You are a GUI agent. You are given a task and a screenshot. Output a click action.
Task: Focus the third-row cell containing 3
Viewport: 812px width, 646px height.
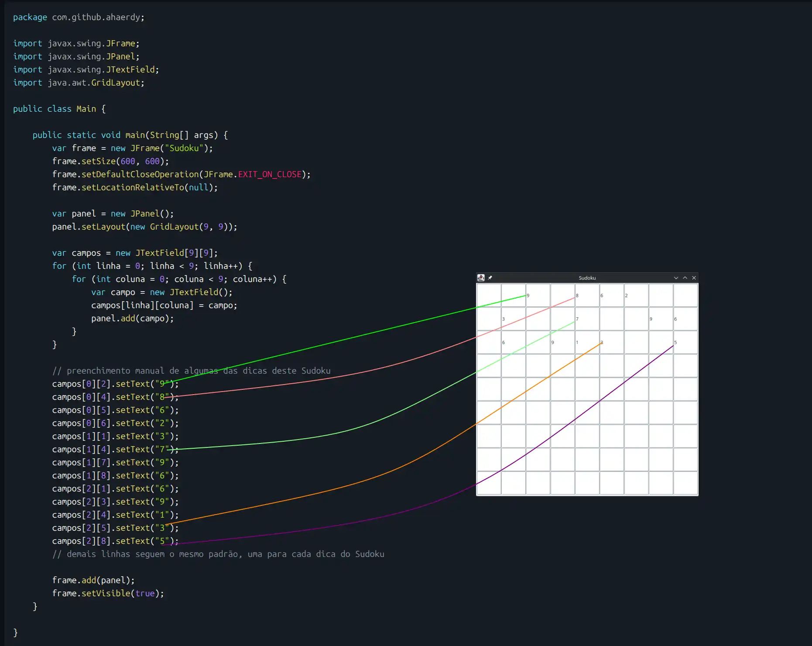pyautogui.click(x=612, y=342)
